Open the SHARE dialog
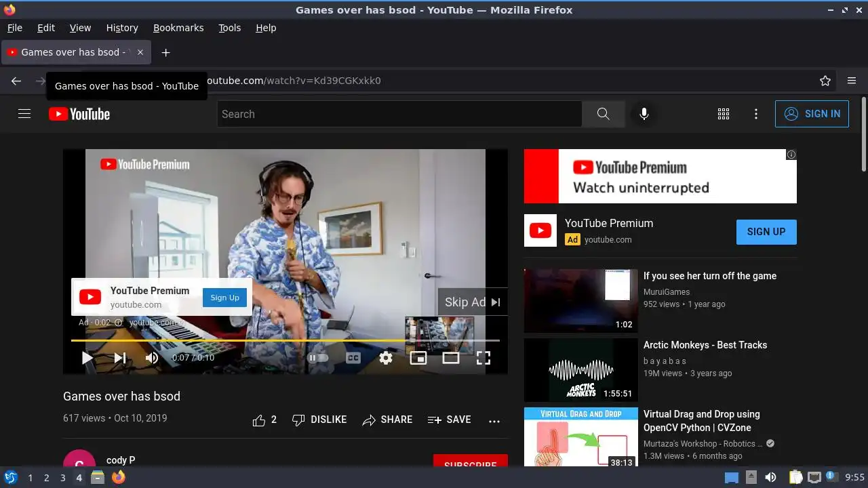The height and width of the screenshot is (488, 868). point(387,420)
